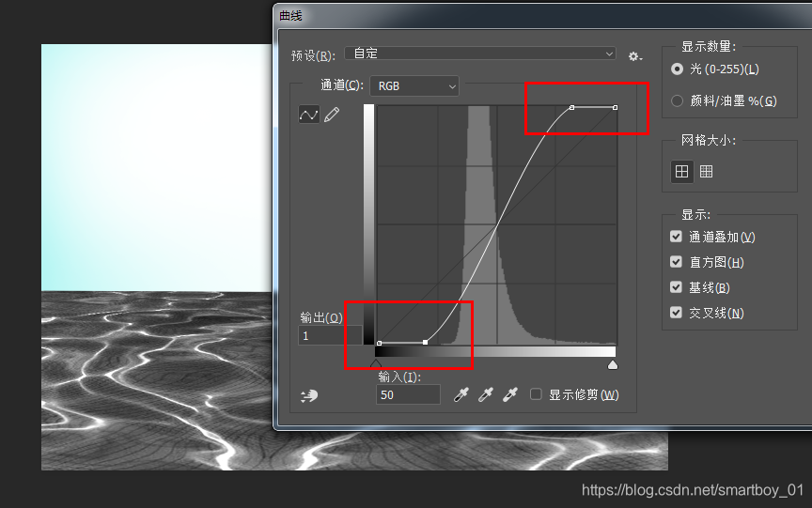The width and height of the screenshot is (812, 508).
Task: Select 颜料/油墨 % radio option
Action: pyautogui.click(x=678, y=100)
